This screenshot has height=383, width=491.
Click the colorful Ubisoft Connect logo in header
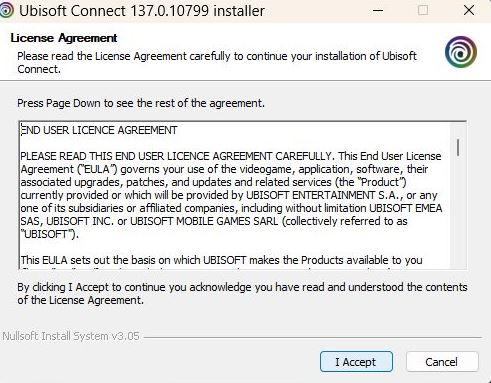pyautogui.click(x=461, y=52)
